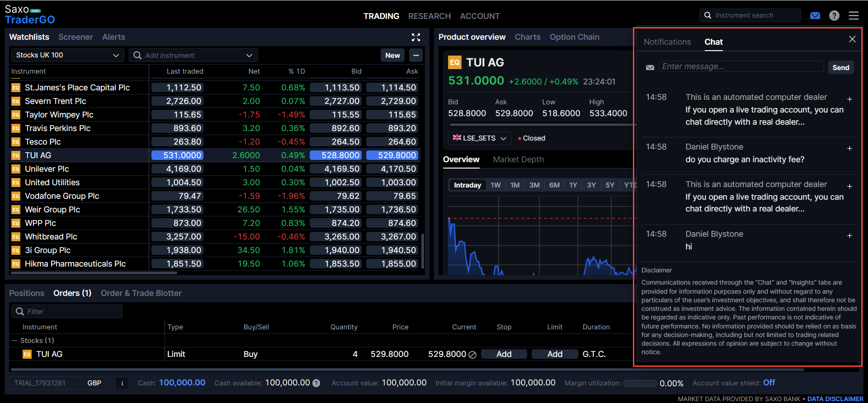The width and height of the screenshot is (868, 403).
Task: Sort watchlist by the % 1D column
Action: coord(297,71)
